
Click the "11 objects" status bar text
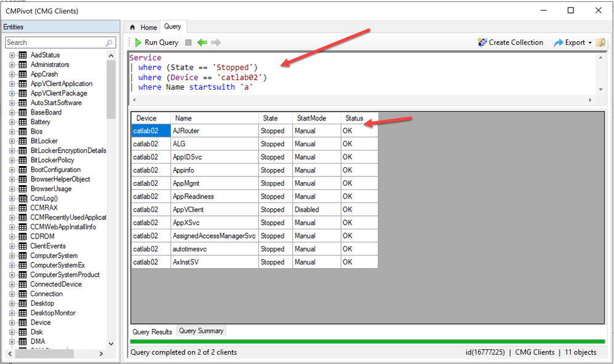click(x=580, y=352)
